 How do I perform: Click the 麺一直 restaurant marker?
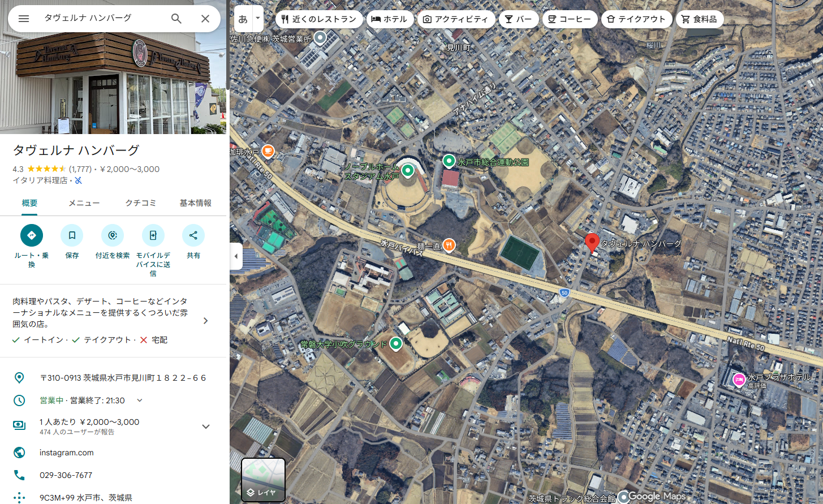coord(449,245)
